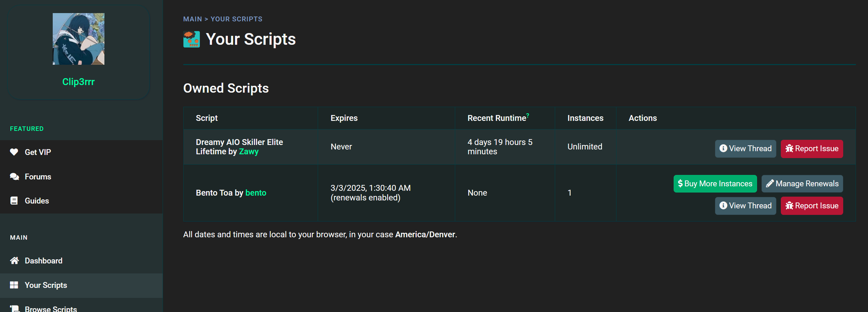Open the Clip3rrr profile username

click(x=78, y=82)
